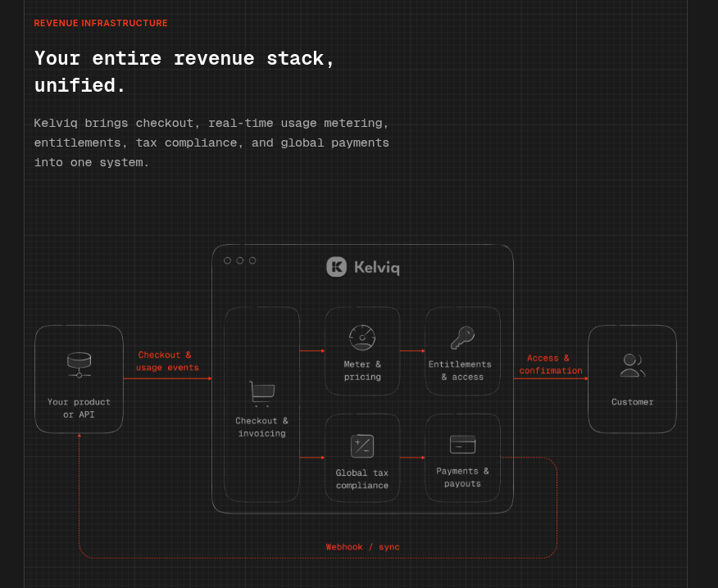Click the Customer label text

[x=633, y=402]
